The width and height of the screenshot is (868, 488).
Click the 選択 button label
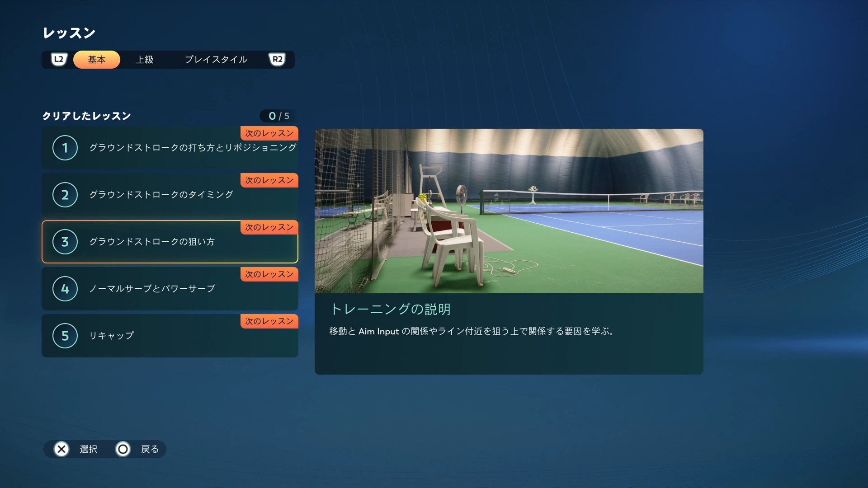(x=88, y=449)
